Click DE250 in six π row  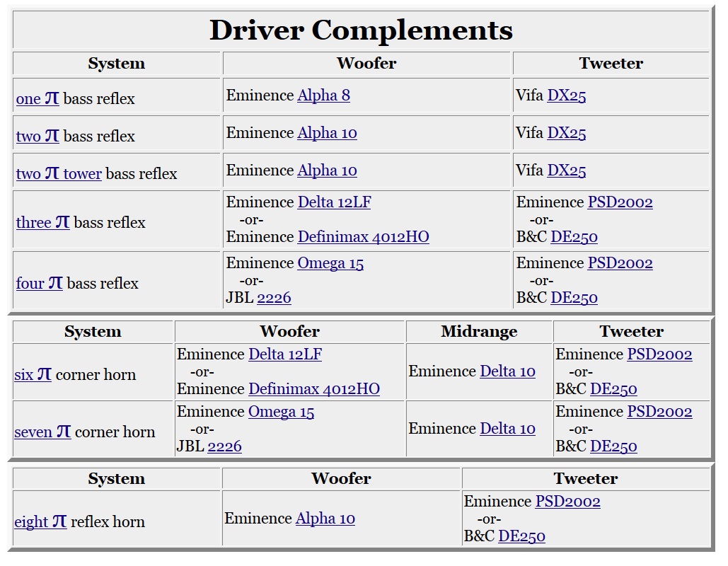(613, 388)
